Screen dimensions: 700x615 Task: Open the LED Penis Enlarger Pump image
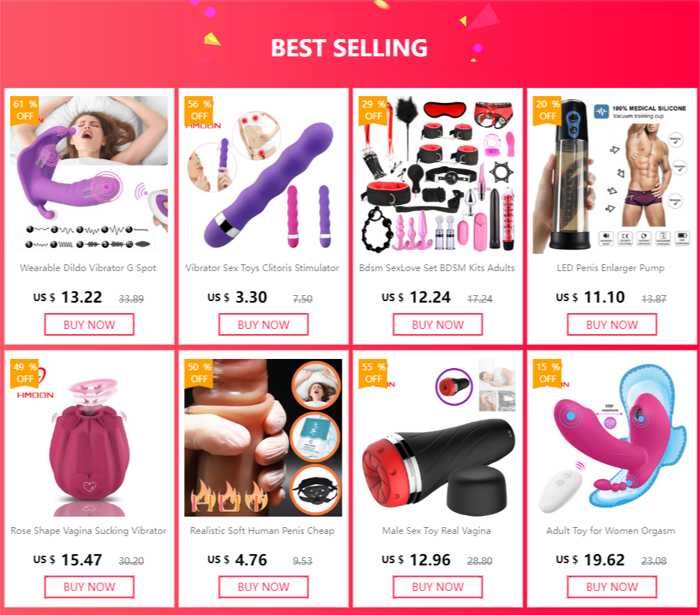[611, 175]
